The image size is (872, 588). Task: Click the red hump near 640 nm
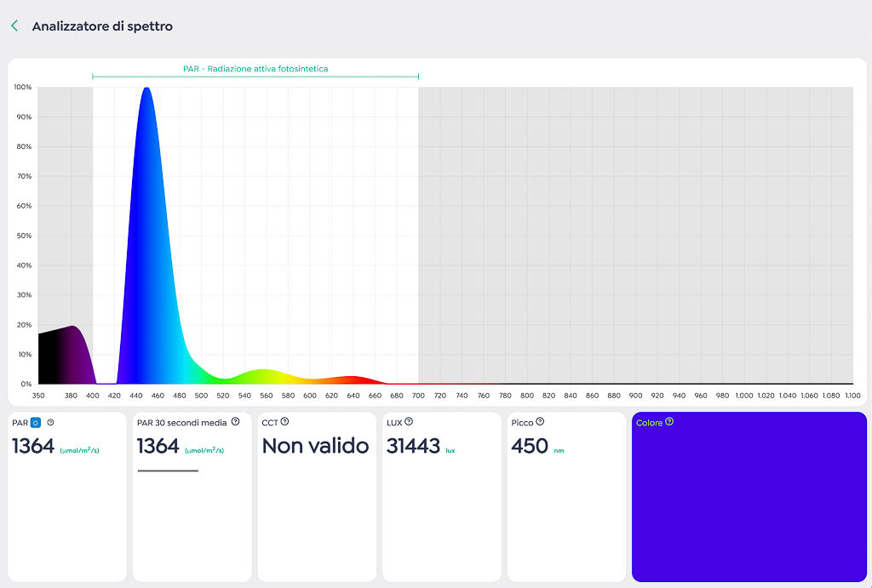pyautogui.click(x=351, y=380)
